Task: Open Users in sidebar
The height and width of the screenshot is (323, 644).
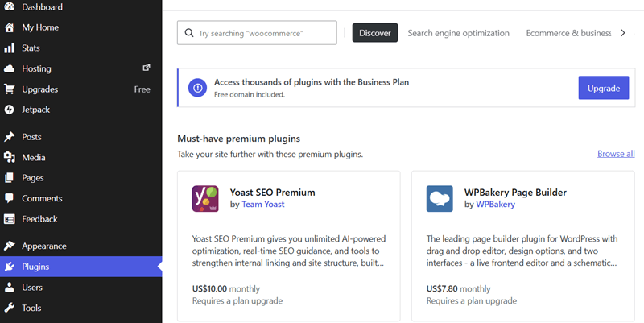Action: (x=81, y=288)
